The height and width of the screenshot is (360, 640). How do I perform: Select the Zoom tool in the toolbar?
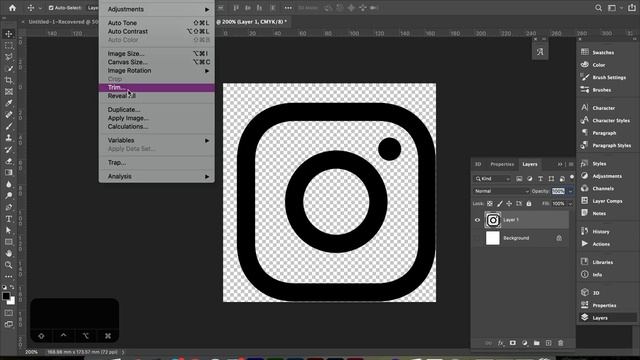(x=9, y=265)
